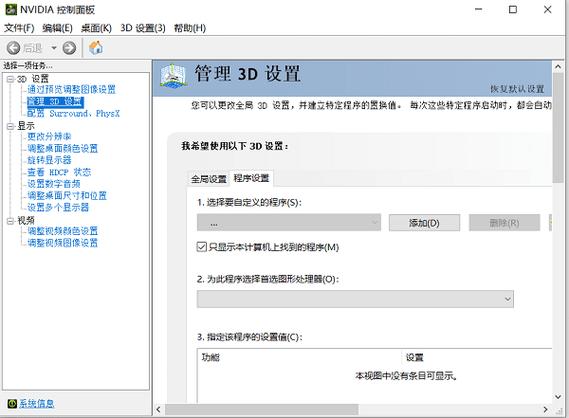Open the back history dropdown arrow

point(54,48)
